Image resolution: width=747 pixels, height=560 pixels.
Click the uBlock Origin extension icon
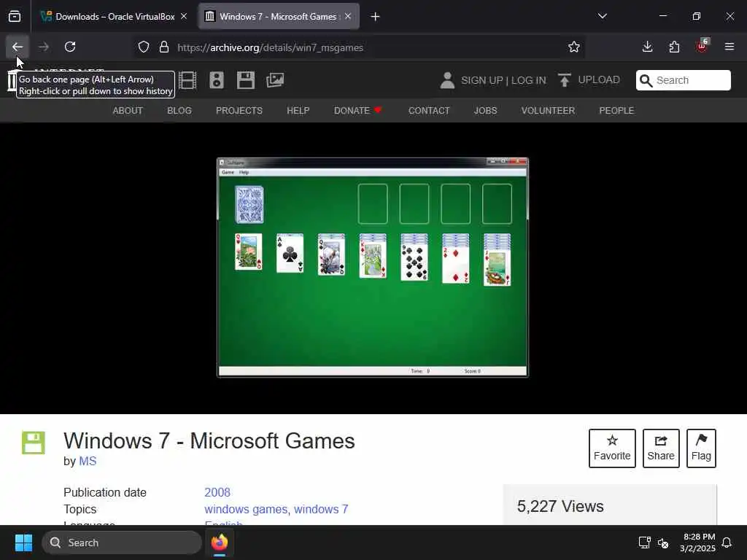tap(702, 46)
